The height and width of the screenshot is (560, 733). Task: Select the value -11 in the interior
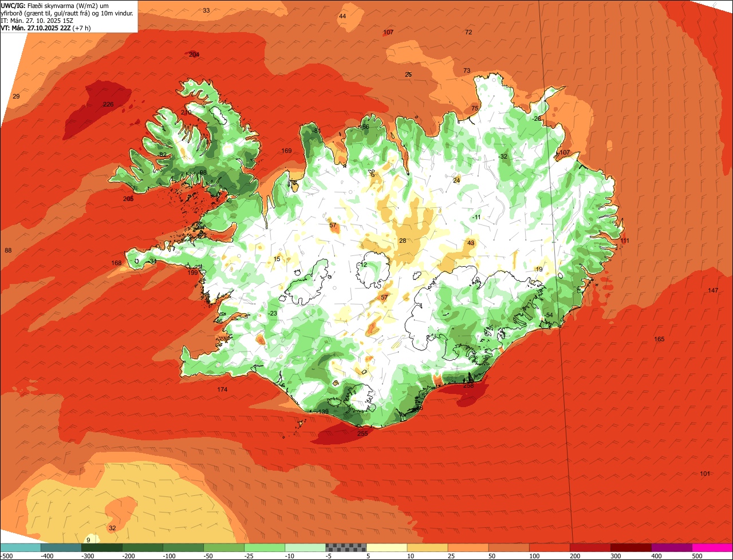point(477,217)
